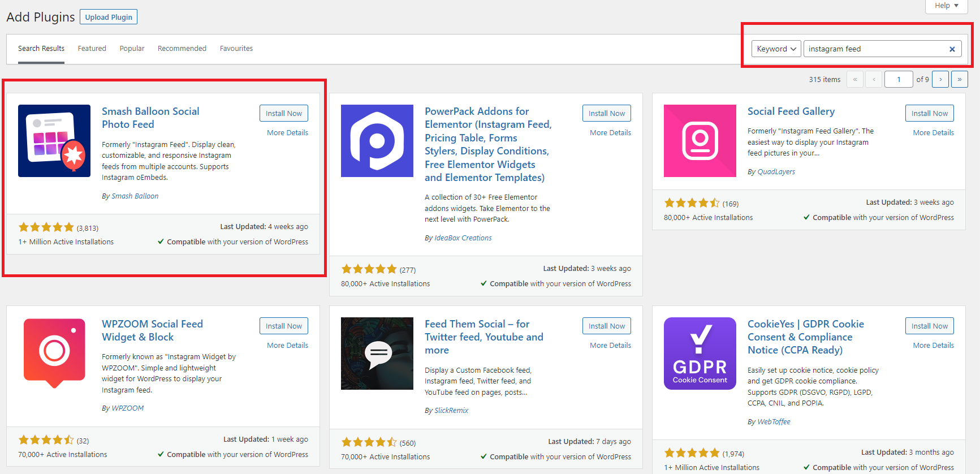Open CookieYes GDPR Cookie Consent plugin icon
980x474 pixels.
(x=700, y=354)
